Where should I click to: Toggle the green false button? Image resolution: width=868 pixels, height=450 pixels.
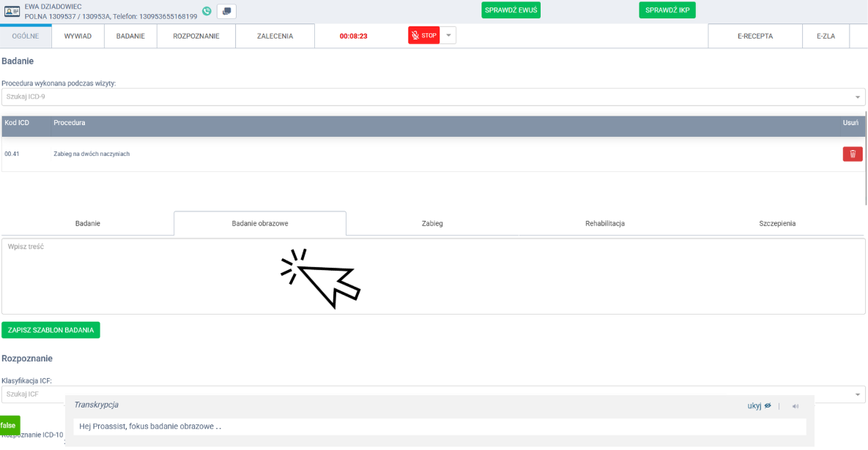click(x=9, y=425)
